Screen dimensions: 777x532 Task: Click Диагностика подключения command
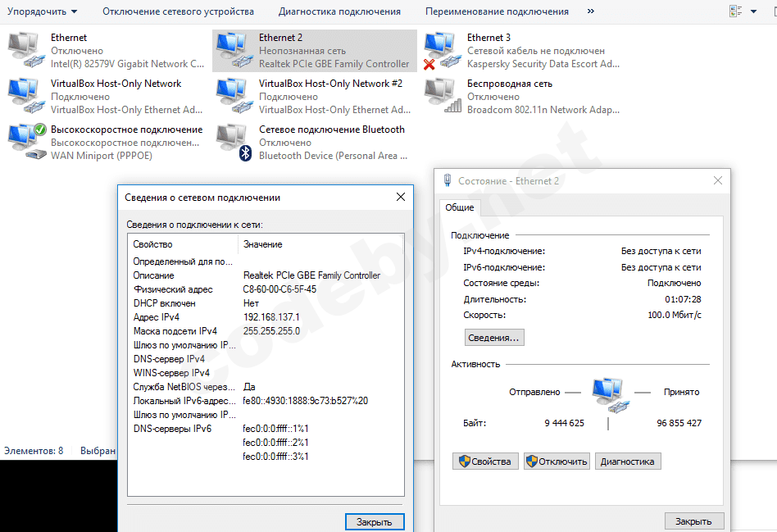(339, 11)
